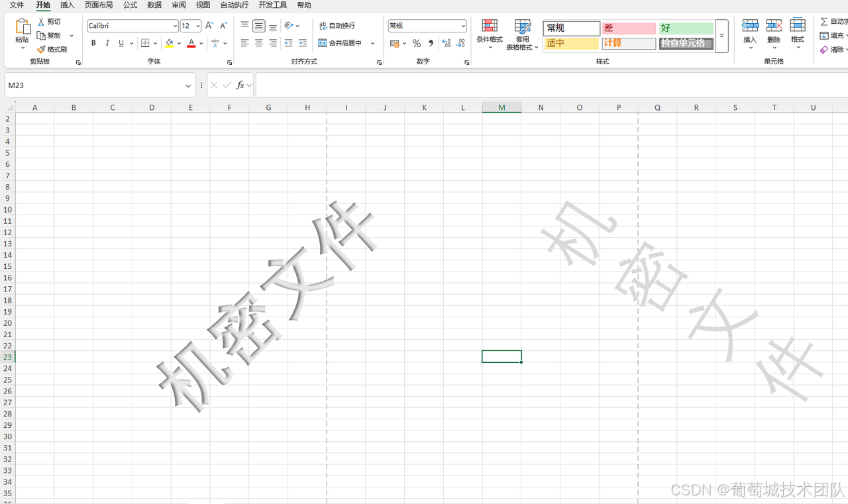Viewport: 848px width, 504px height.
Task: Select column header M
Action: click(x=502, y=107)
